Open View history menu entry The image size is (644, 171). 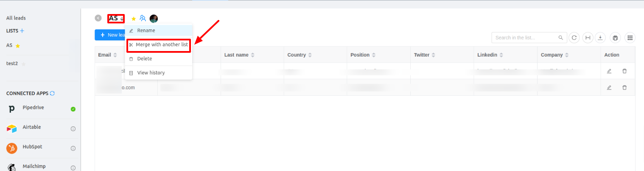pos(159,73)
